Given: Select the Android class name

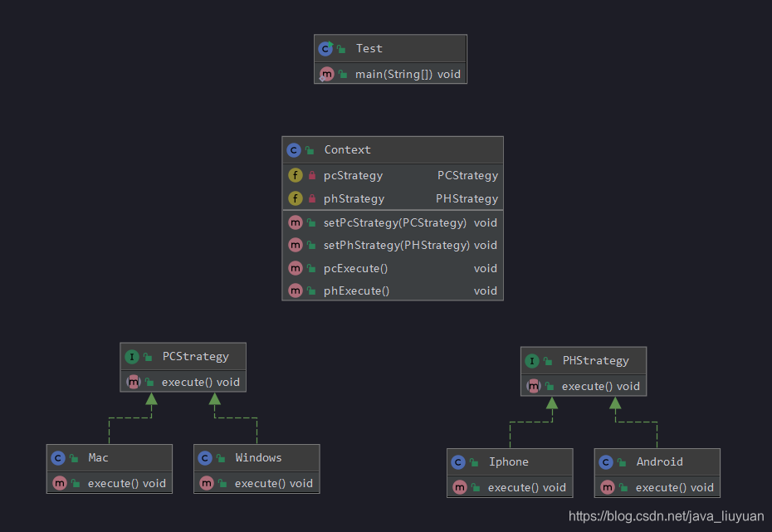Looking at the screenshot, I should coord(660,461).
